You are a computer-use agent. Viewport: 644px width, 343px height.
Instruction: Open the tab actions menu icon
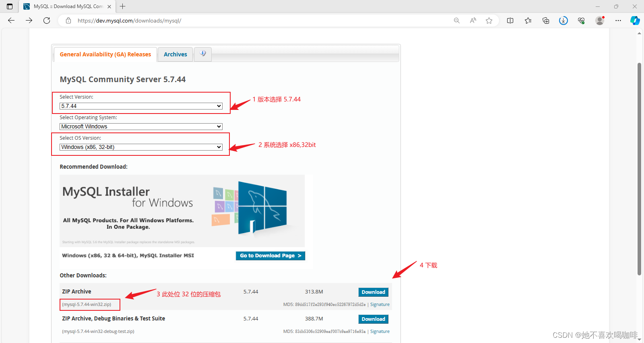click(10, 6)
